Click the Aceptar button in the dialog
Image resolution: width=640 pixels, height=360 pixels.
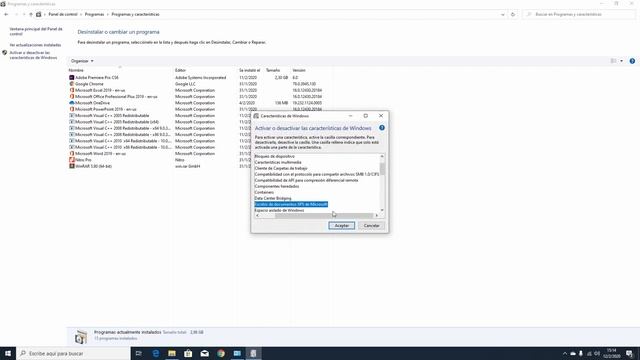342,226
